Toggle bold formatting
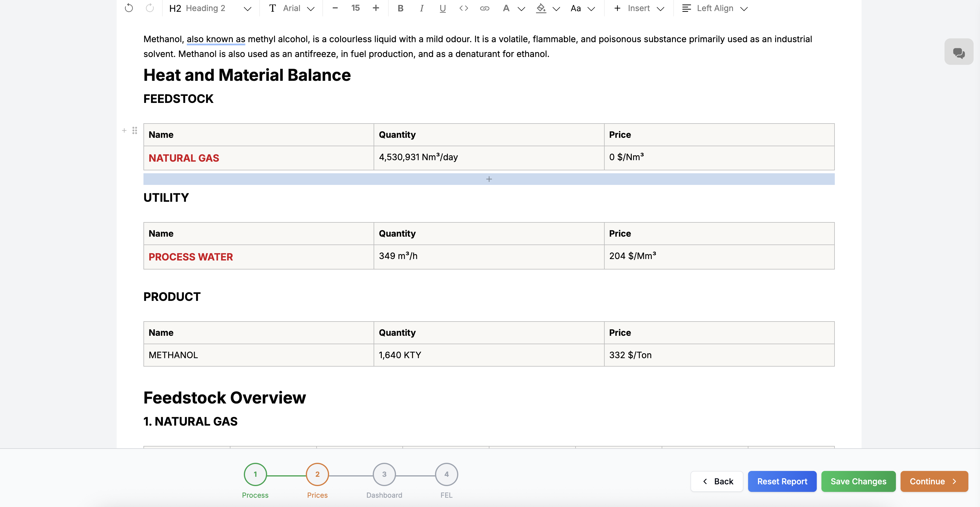Viewport: 980px width, 507px height. pos(400,8)
